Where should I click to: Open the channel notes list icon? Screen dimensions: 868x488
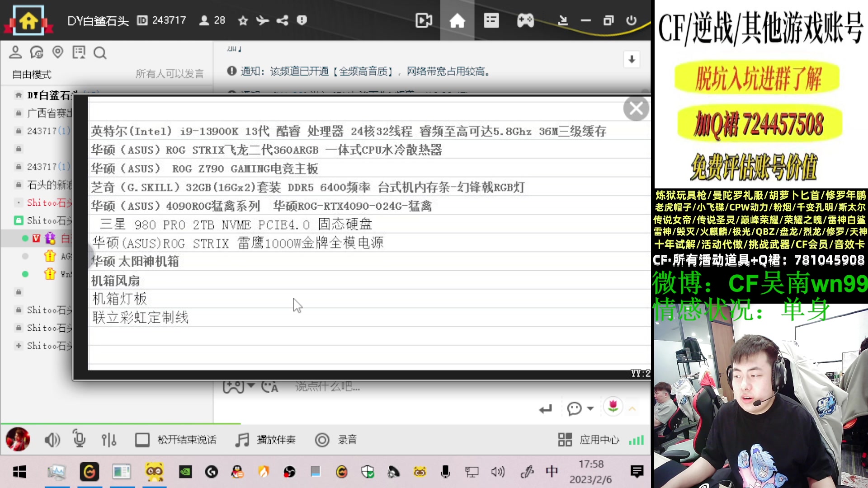point(79,52)
